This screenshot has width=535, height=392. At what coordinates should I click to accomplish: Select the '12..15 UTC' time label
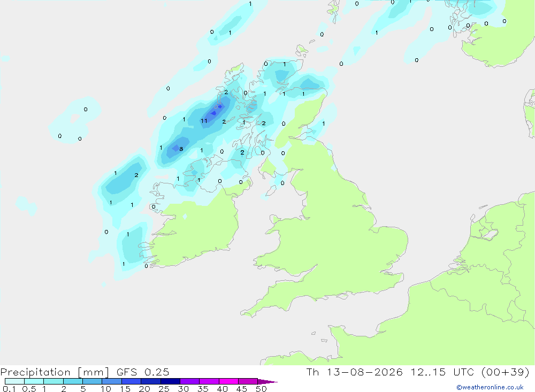442,372
